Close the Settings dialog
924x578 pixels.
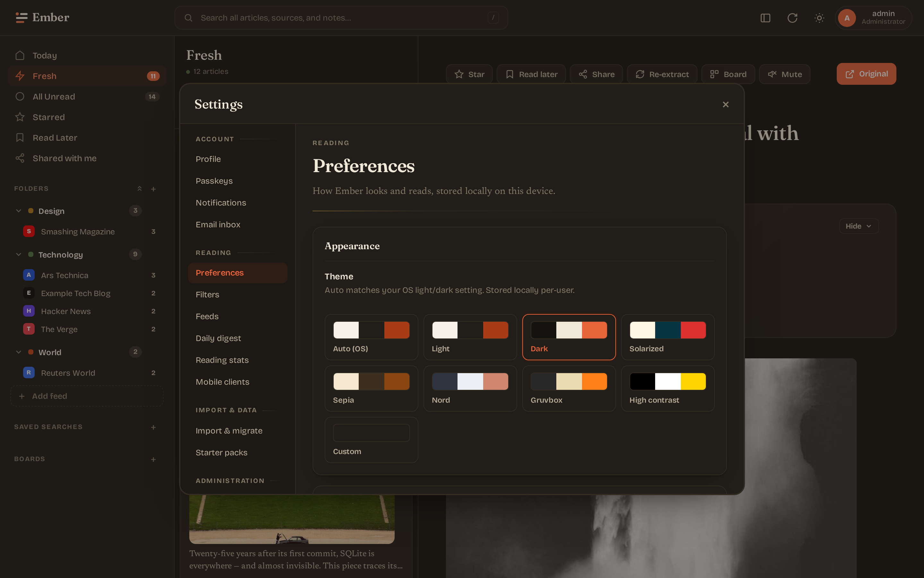coord(725,104)
